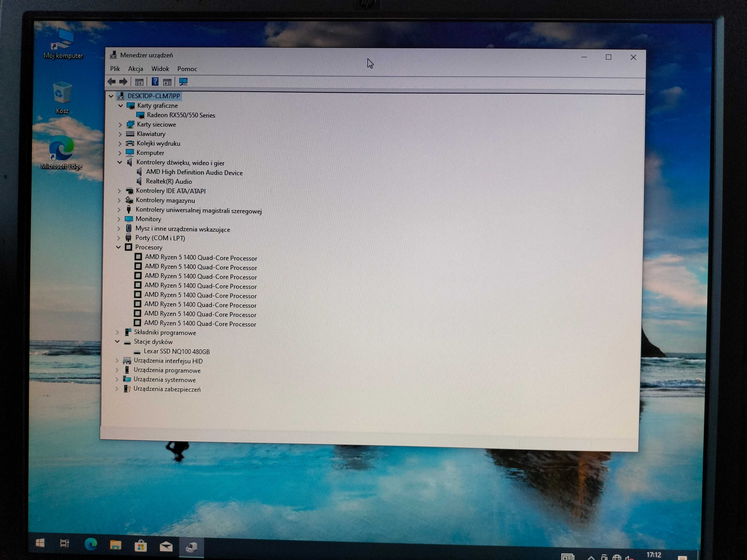Click the Forward arrow in Device Manager toolbar
The width and height of the screenshot is (747, 560).
coord(123,82)
